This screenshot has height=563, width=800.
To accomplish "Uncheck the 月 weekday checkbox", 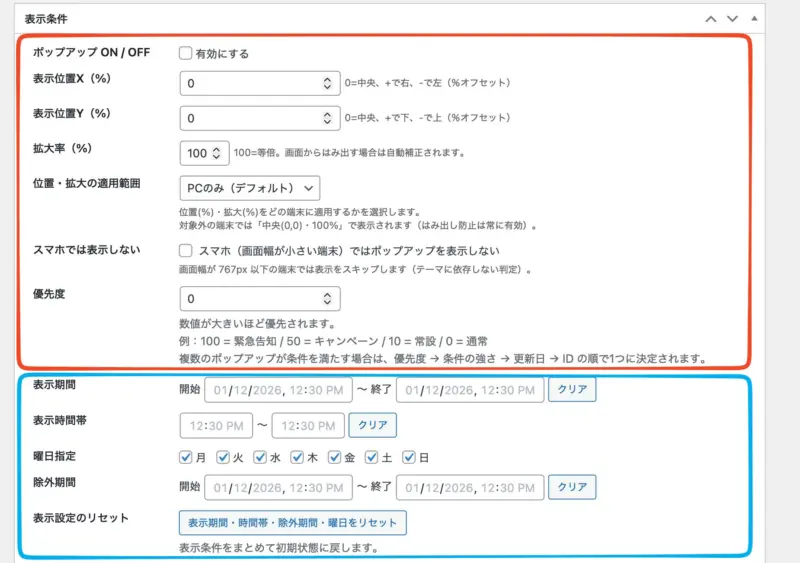I will coord(186,457).
